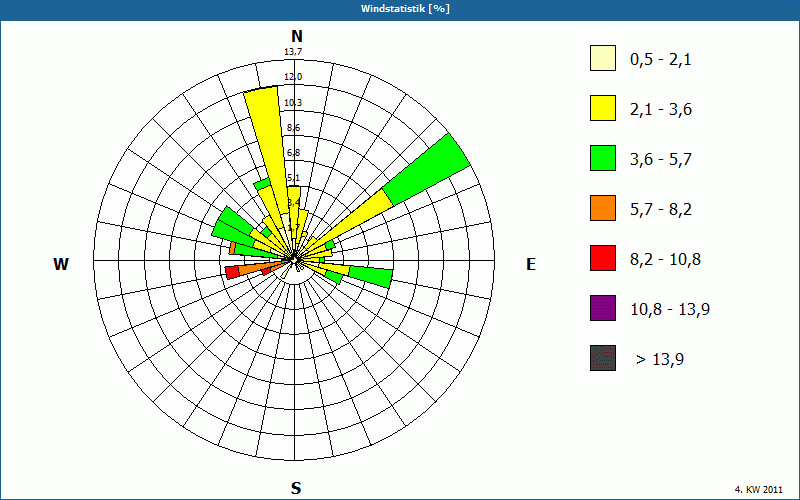Click the "6,8" radial axis value
The width and height of the screenshot is (800, 500).
[293, 153]
